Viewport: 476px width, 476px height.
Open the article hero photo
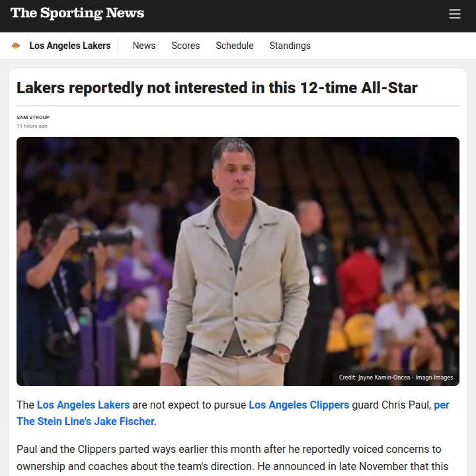[238, 261]
